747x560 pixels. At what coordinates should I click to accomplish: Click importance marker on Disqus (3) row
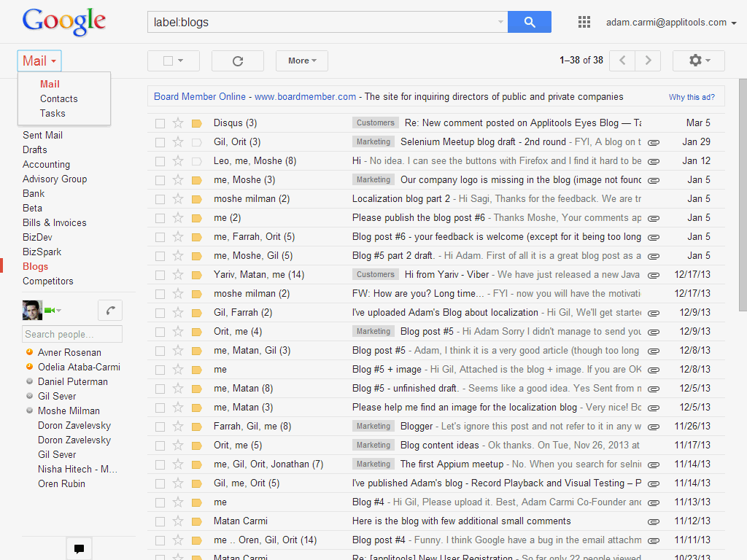click(x=196, y=123)
